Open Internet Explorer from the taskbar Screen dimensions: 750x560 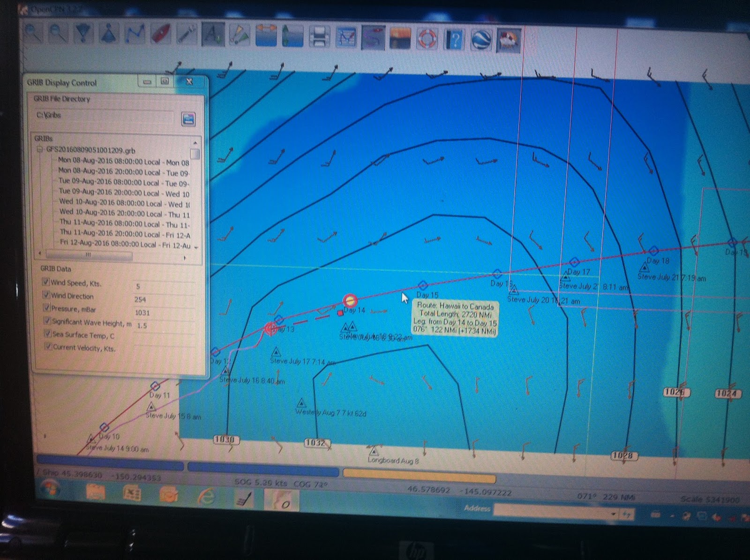(206, 497)
